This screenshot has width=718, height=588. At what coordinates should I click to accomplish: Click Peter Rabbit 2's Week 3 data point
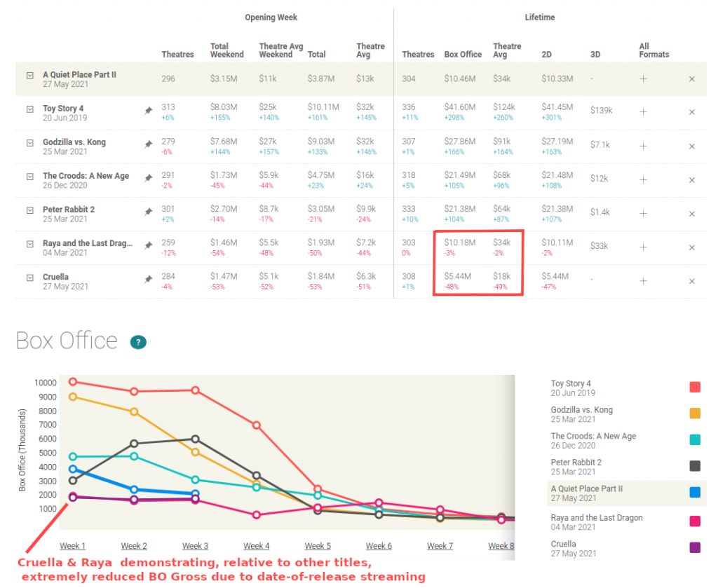(195, 439)
